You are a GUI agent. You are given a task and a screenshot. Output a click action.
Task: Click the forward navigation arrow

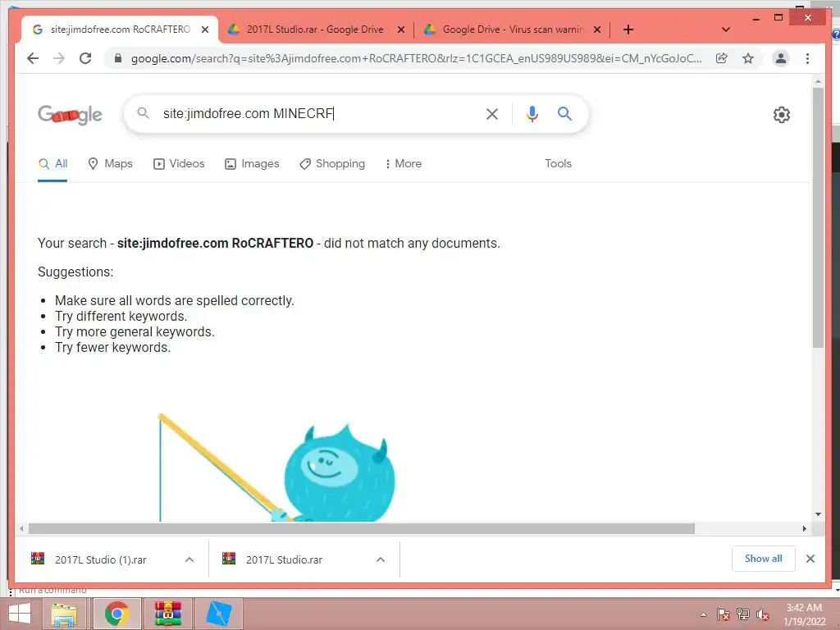59,58
